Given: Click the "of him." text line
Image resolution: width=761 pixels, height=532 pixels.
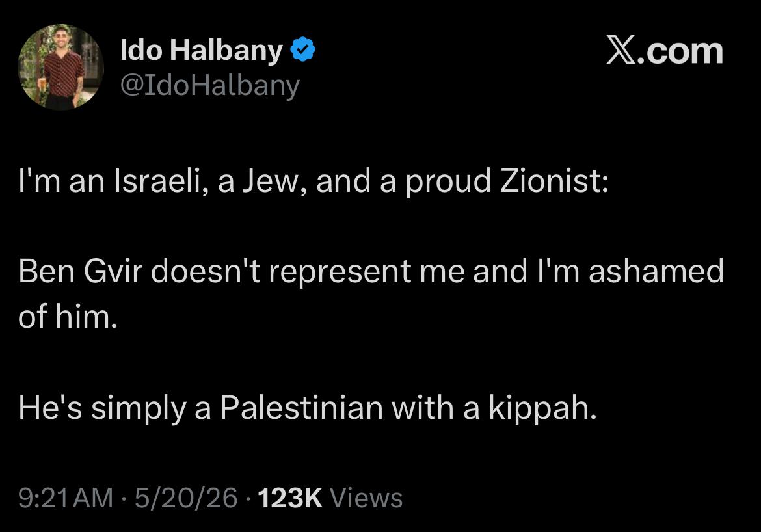Looking at the screenshot, I should click(x=68, y=317).
